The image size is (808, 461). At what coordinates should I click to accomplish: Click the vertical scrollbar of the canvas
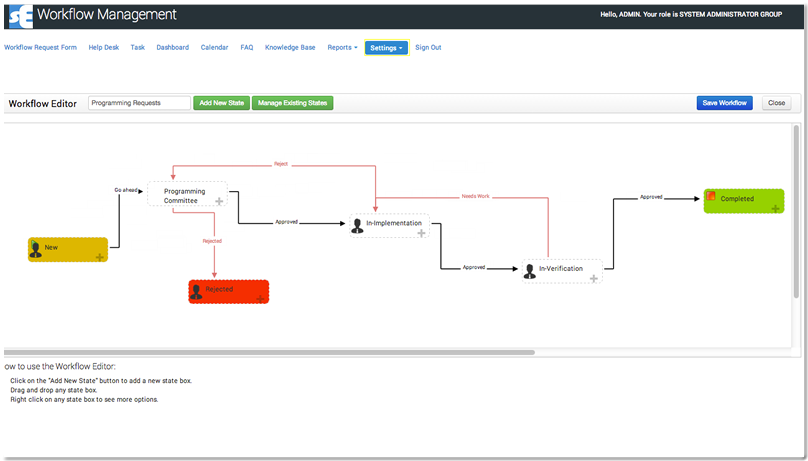click(797, 211)
